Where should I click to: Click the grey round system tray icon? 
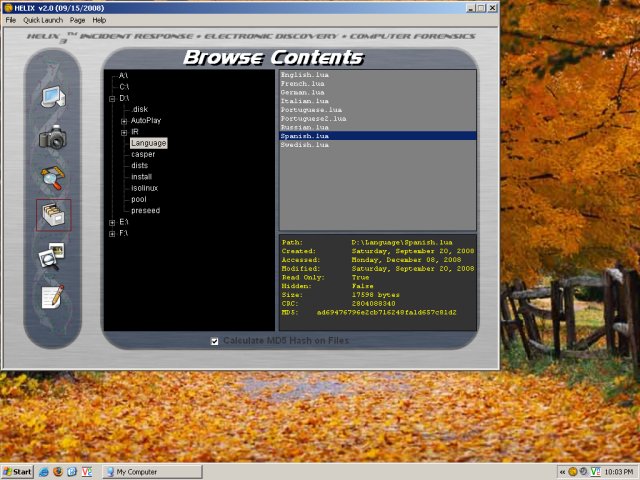pos(584,472)
